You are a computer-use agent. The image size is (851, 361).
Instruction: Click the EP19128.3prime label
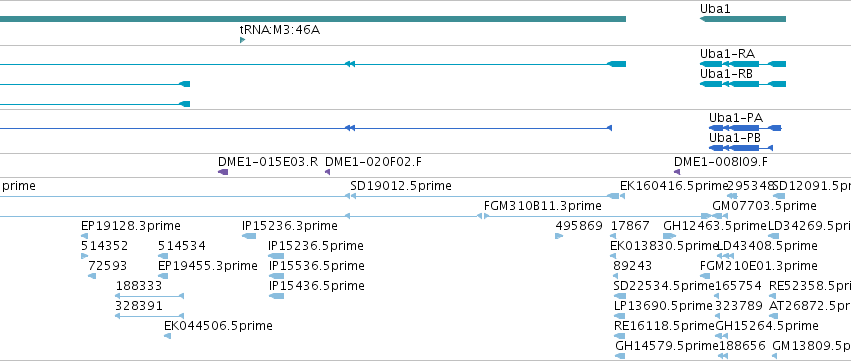point(131,226)
